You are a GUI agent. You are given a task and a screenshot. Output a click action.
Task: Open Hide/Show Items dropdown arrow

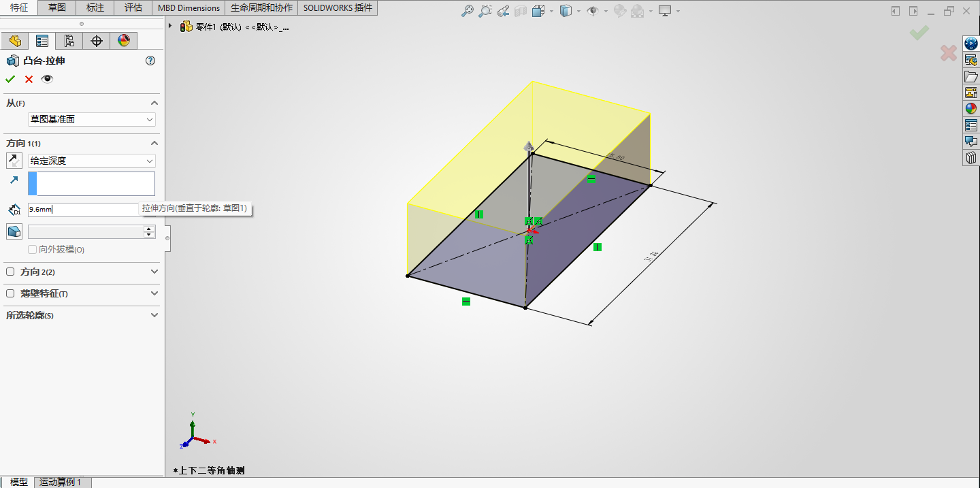coord(605,11)
